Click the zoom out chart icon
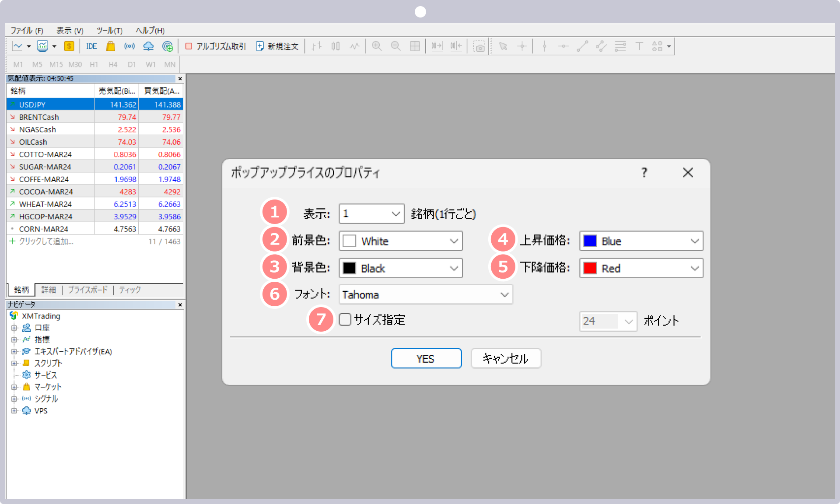The height and width of the screenshot is (504, 840). click(x=397, y=46)
